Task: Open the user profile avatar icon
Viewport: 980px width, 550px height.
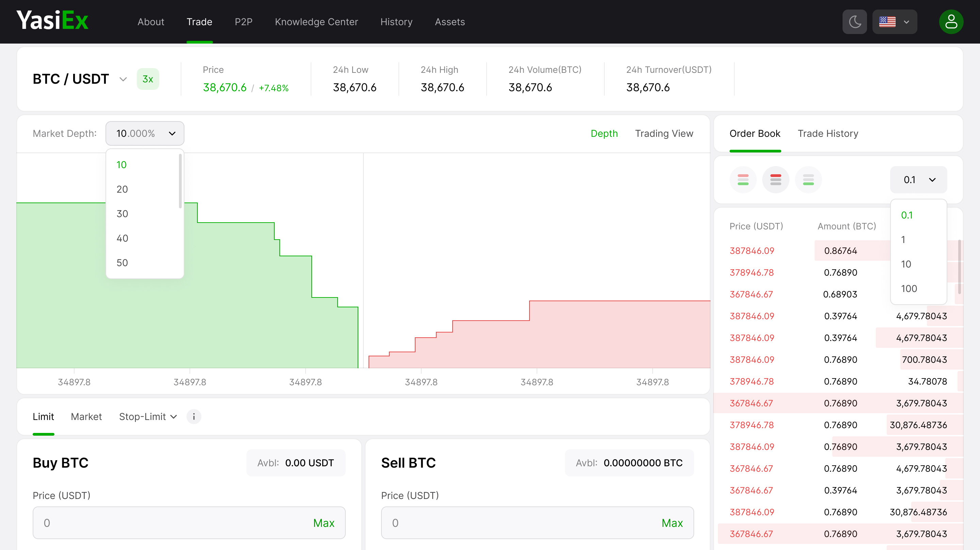Action: tap(951, 22)
